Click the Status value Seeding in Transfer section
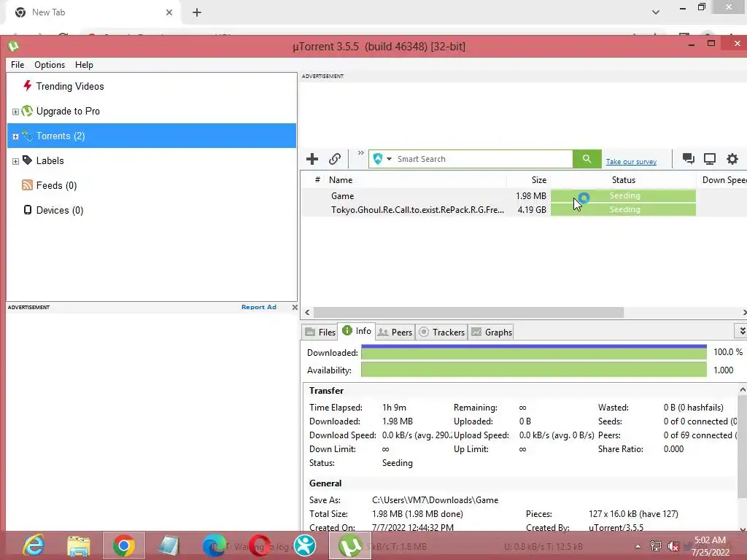This screenshot has width=747, height=560. point(398,463)
